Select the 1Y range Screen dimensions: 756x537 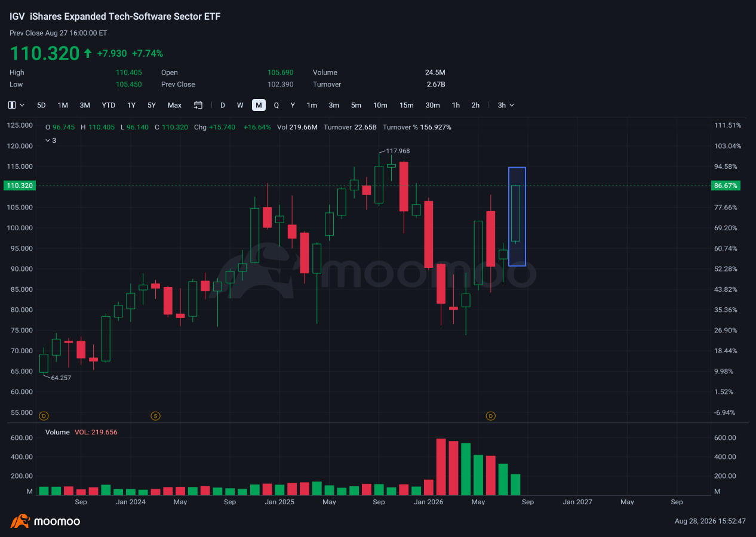131,105
